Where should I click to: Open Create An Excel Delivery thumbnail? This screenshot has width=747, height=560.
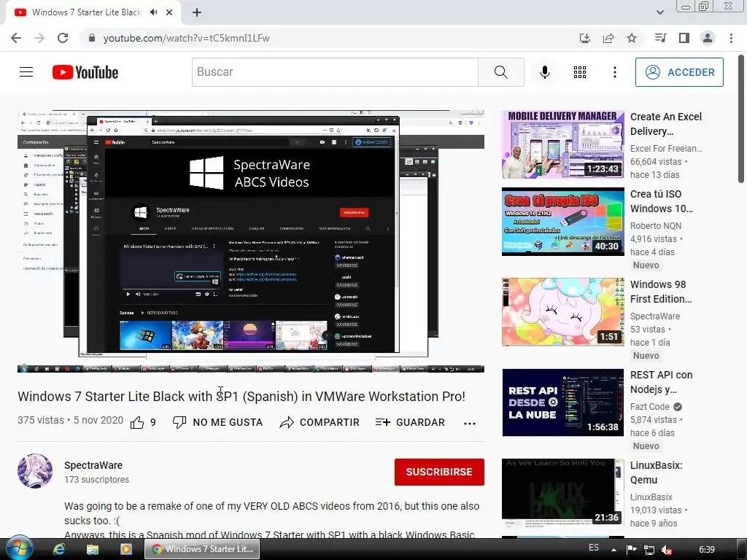(x=563, y=144)
